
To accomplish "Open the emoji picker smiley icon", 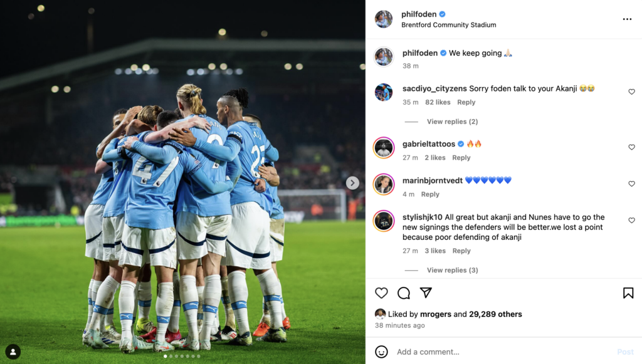I will (x=381, y=351).
